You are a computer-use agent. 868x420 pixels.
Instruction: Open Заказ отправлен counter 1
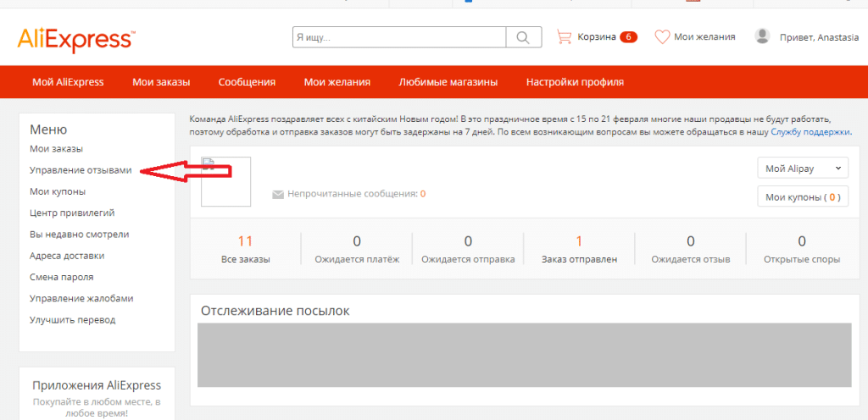click(x=580, y=249)
